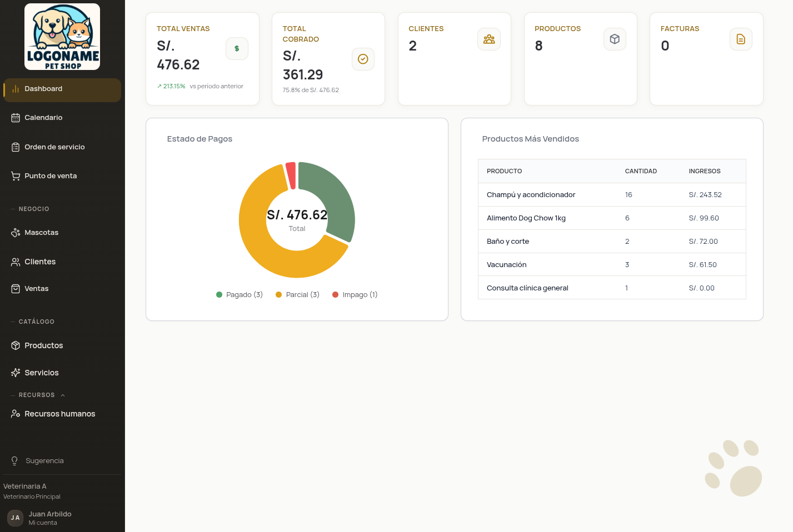Click the PRODUCTO column header
This screenshot has width=793, height=532.
tap(505, 171)
